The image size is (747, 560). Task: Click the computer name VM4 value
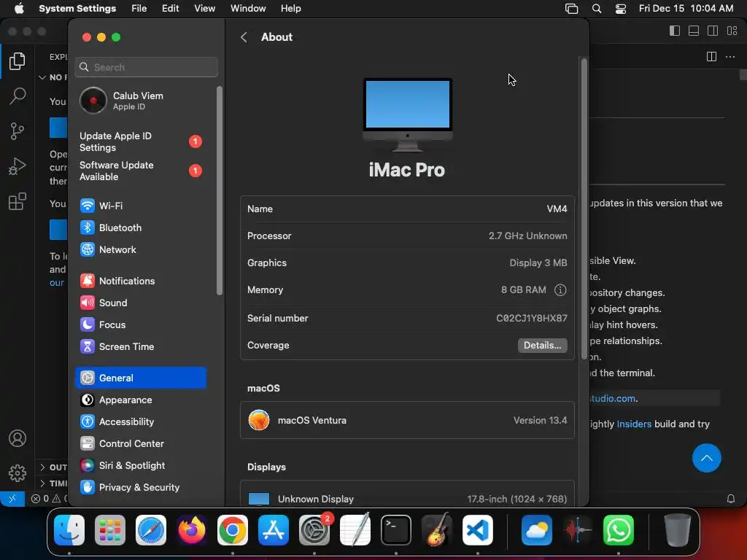(x=557, y=209)
